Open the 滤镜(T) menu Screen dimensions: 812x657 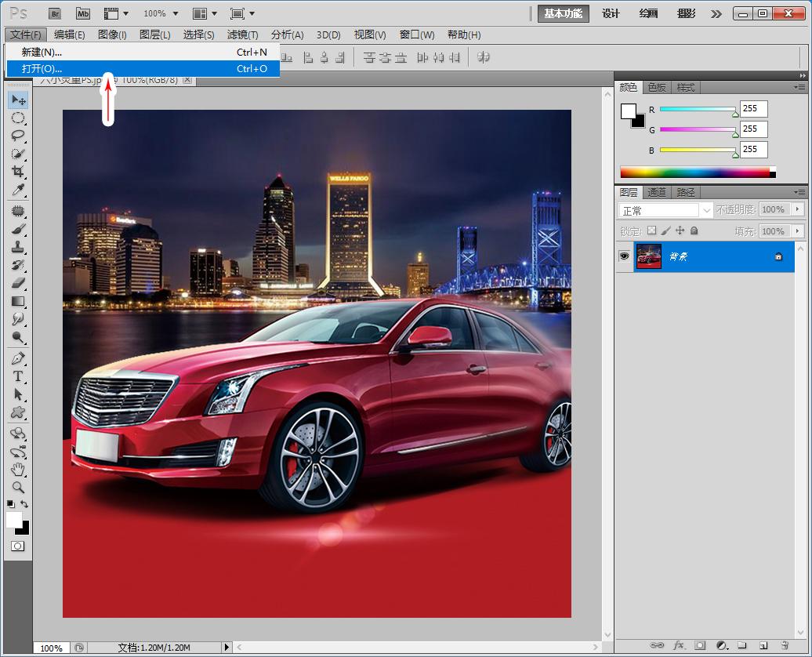pyautogui.click(x=242, y=34)
